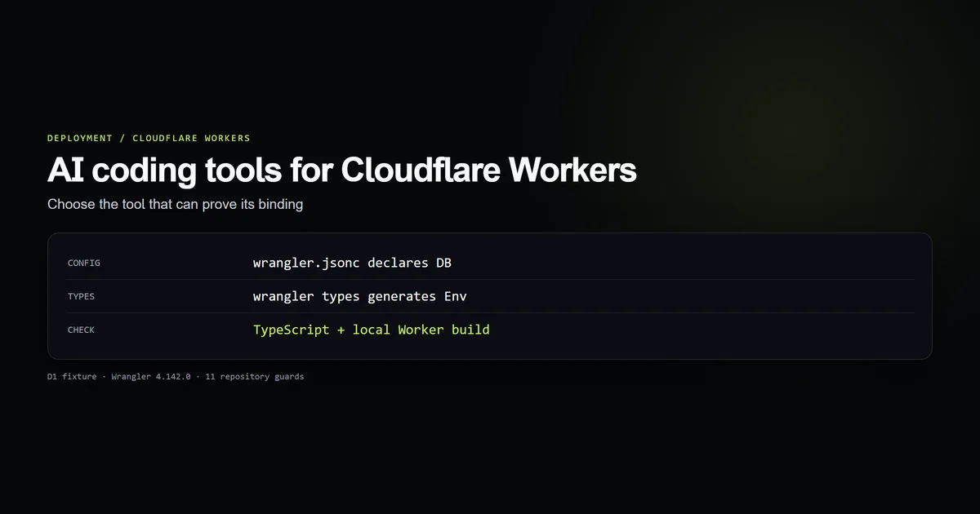This screenshot has width=980, height=514.
Task: Click 'TypeScript + local Worker build' text
Action: pyautogui.click(x=372, y=330)
